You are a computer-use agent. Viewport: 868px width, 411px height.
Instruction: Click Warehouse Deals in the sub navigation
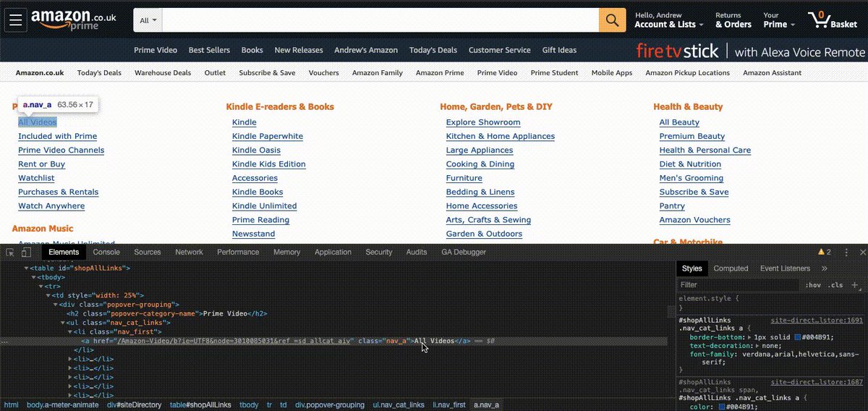click(163, 72)
